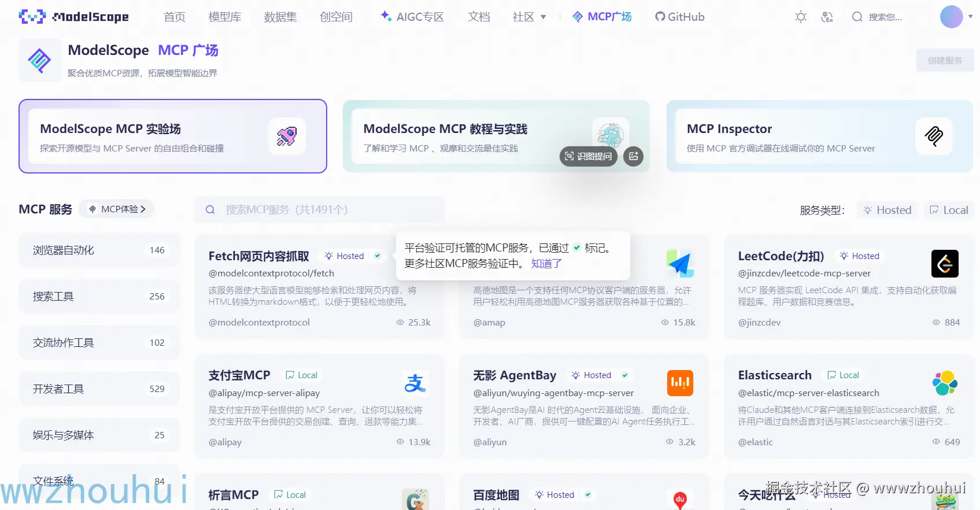Click the verified checkmark on Fetch card
The image size is (980, 510).
coord(378,256)
